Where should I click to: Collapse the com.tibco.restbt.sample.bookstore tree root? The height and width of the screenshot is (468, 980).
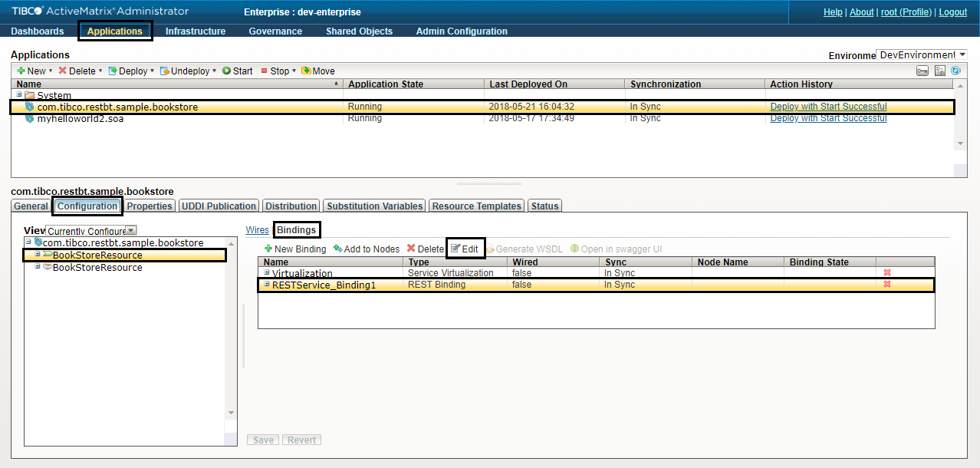(x=28, y=242)
